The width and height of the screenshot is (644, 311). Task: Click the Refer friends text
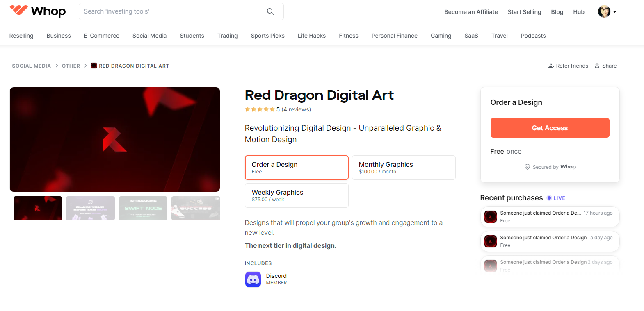tap(572, 66)
